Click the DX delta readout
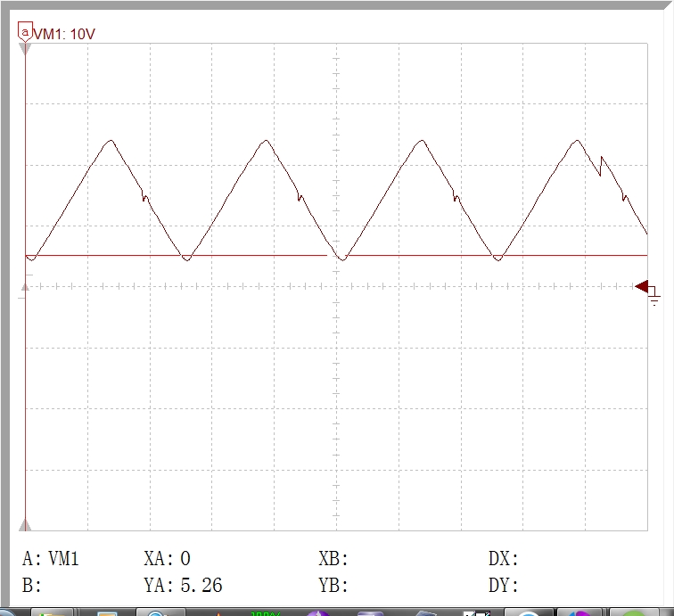The image size is (674, 616). point(504,558)
